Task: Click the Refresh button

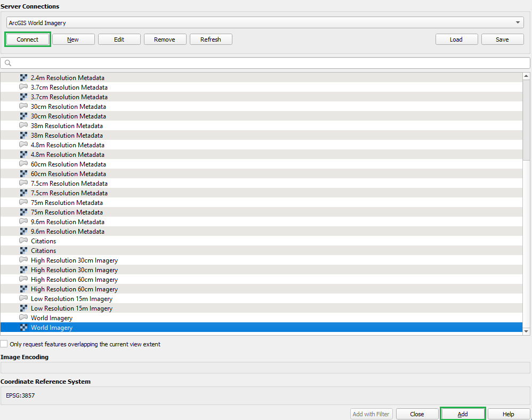Action: pos(211,39)
